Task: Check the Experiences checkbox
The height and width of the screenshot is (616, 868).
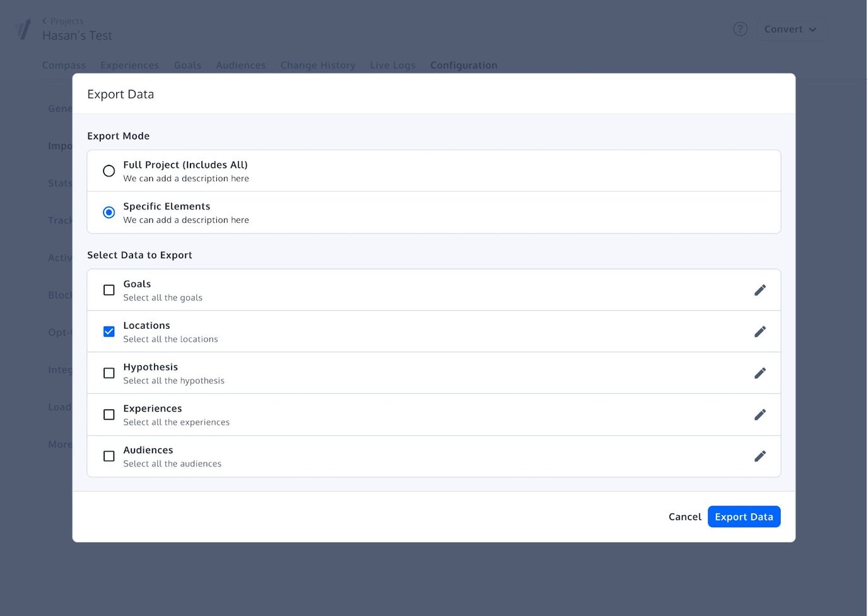Action: (109, 415)
